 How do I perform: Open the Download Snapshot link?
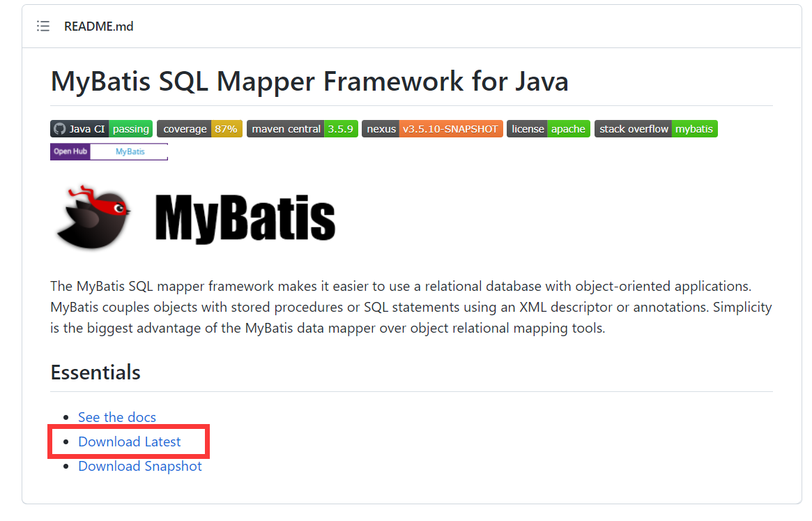(x=140, y=466)
